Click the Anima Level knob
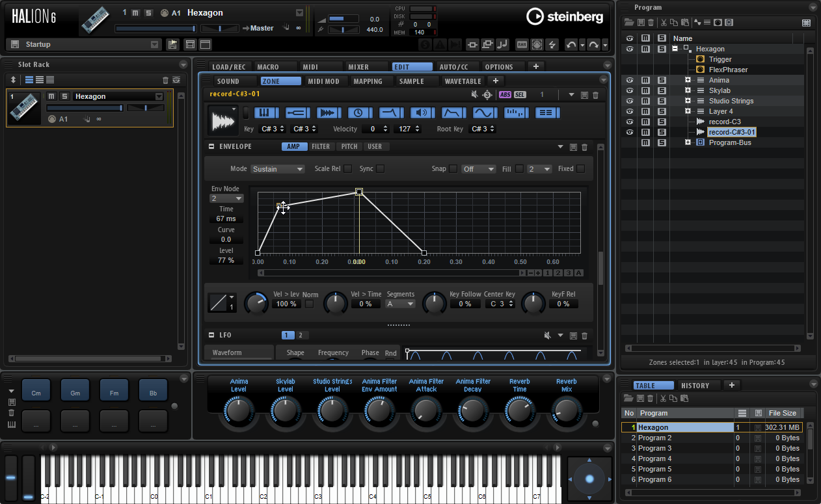The height and width of the screenshot is (504, 821). click(238, 411)
